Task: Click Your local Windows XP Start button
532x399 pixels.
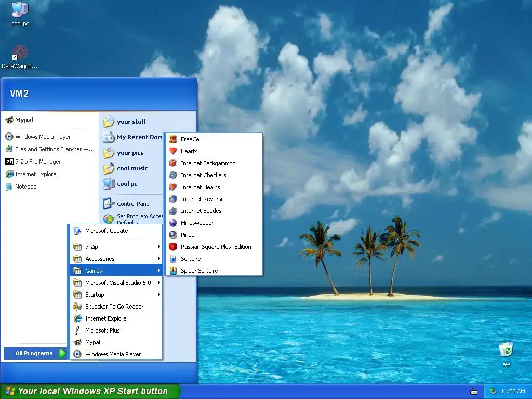Action: (x=90, y=391)
